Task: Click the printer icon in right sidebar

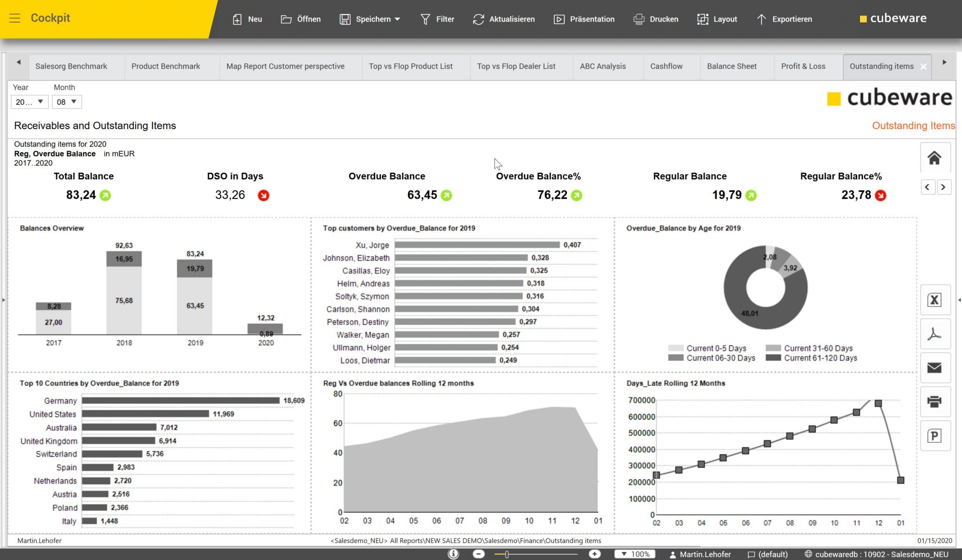Action: (x=934, y=402)
